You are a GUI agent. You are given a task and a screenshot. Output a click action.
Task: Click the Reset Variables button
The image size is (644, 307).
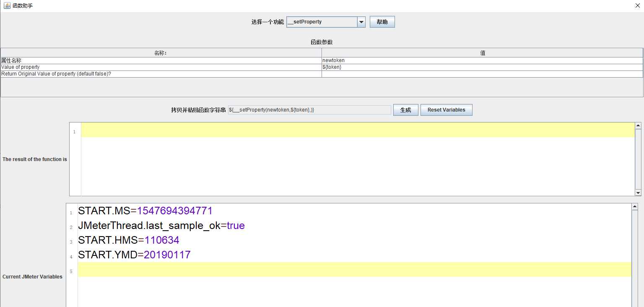click(446, 110)
